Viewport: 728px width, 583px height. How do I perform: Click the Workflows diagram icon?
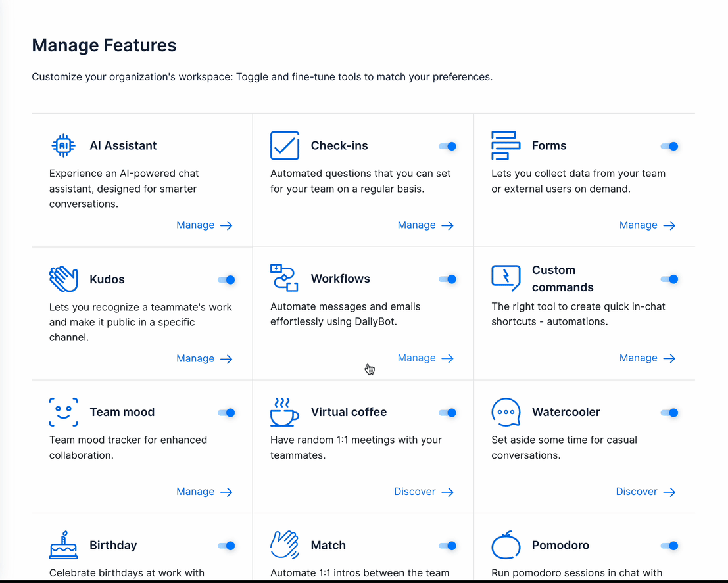point(284,278)
